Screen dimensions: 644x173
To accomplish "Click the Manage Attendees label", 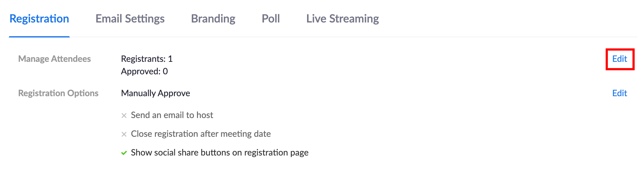I will pyautogui.click(x=55, y=59).
